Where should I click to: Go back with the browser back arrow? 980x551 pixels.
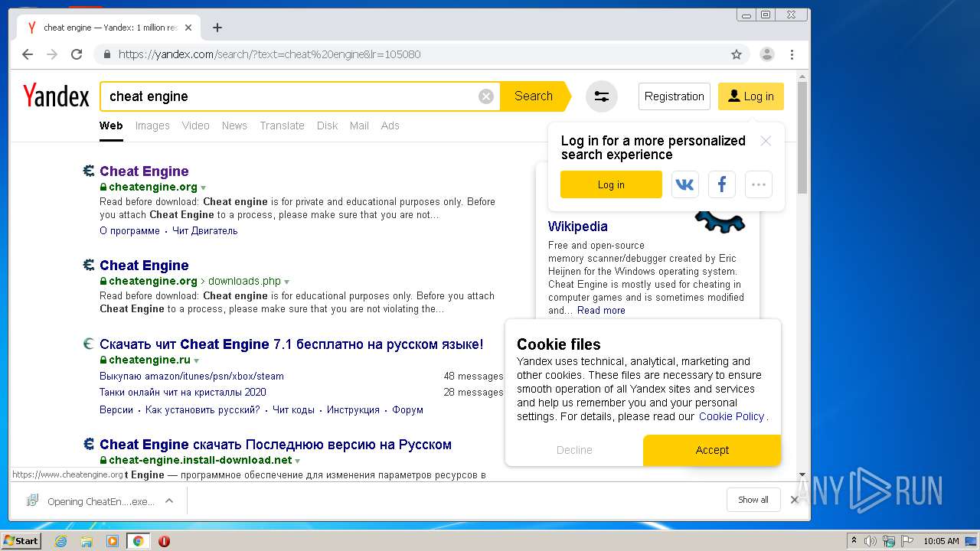point(28,54)
